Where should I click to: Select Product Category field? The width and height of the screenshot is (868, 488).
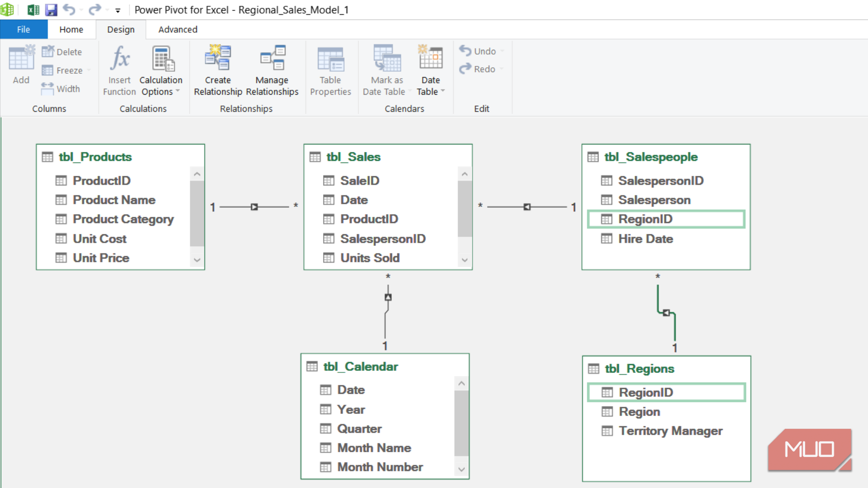[123, 219]
